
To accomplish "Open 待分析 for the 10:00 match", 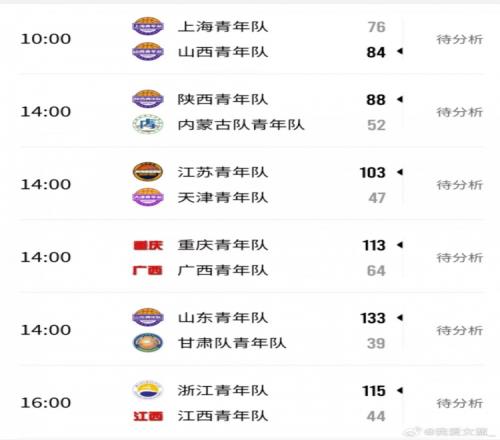I will click(x=460, y=39).
